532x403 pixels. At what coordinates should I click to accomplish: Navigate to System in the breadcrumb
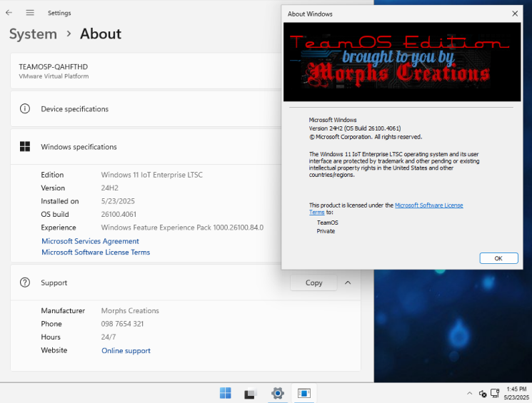click(x=33, y=34)
